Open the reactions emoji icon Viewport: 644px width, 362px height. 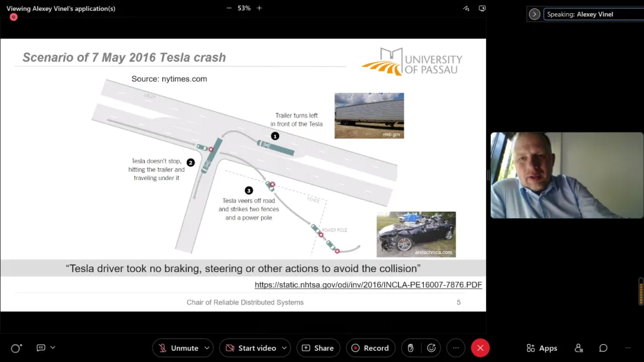click(x=431, y=348)
